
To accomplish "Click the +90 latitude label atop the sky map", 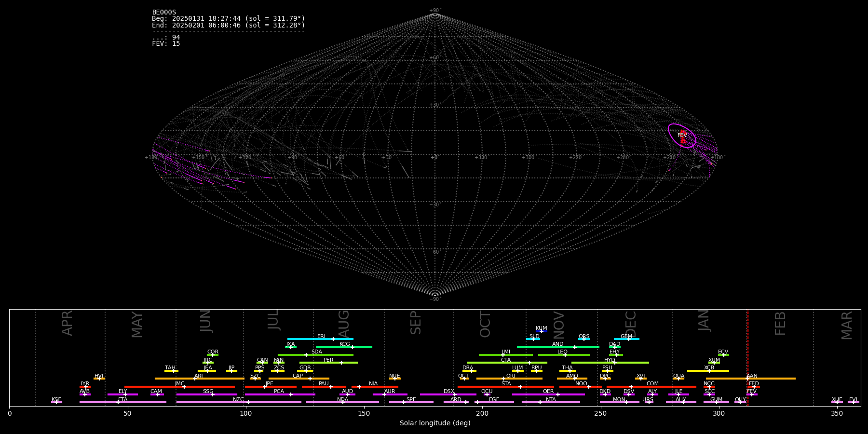I will 435,11.
